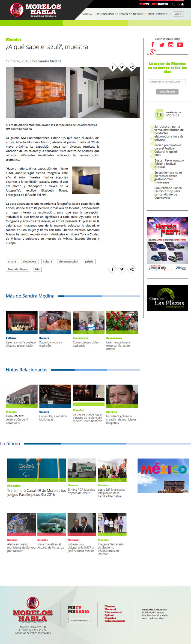Image resolution: width=191 pixels, height=644 pixels.
Task: Open the Honda Fest advertisement banner
Action: tap(167, 244)
